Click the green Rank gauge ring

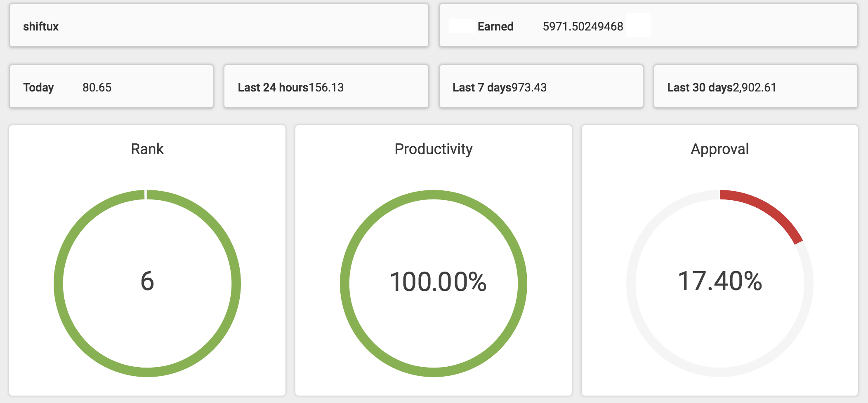(x=58, y=283)
